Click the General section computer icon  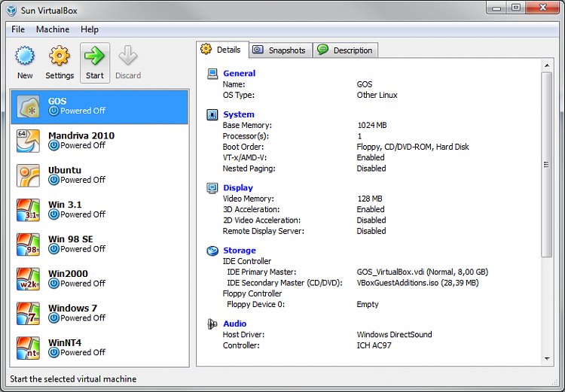(x=212, y=74)
